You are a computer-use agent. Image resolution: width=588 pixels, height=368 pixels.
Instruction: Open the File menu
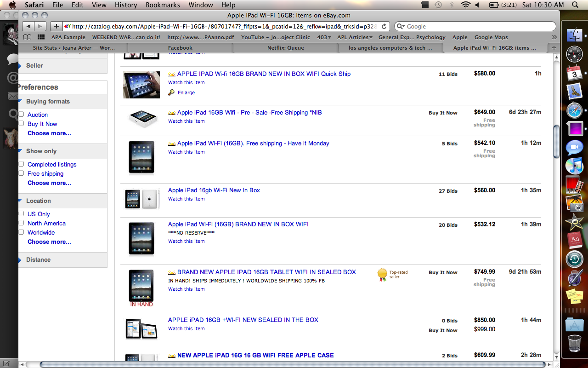coord(57,5)
